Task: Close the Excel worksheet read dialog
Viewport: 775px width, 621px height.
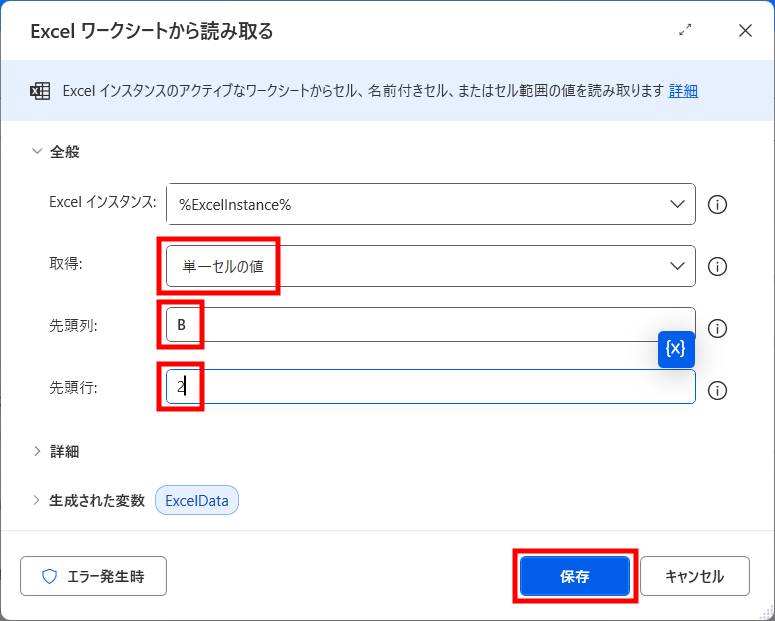Action: [x=745, y=30]
